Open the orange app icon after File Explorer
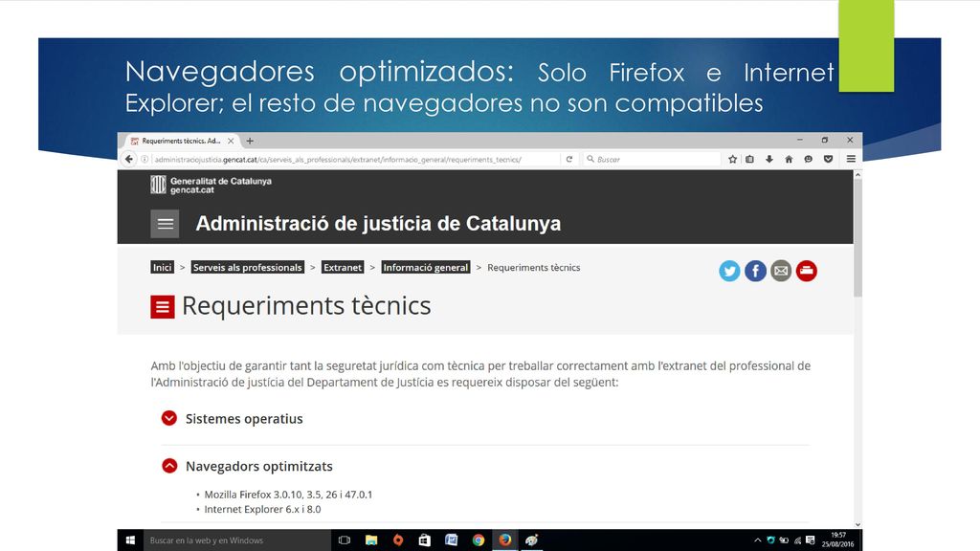Screen dimensions: 980x551 pyautogui.click(x=398, y=540)
